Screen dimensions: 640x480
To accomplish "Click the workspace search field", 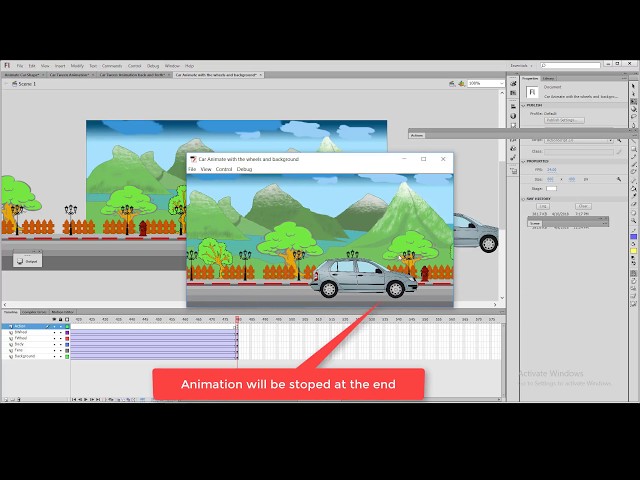I will pos(570,65).
